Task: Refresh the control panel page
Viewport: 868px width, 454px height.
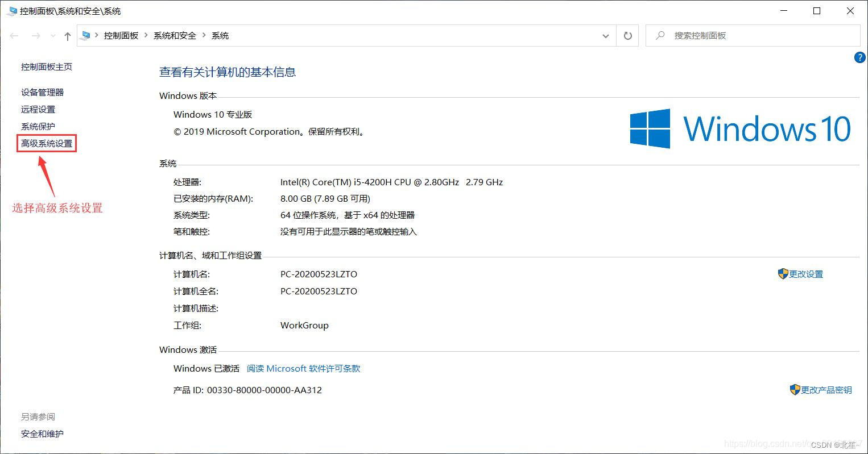Action: 628,36
